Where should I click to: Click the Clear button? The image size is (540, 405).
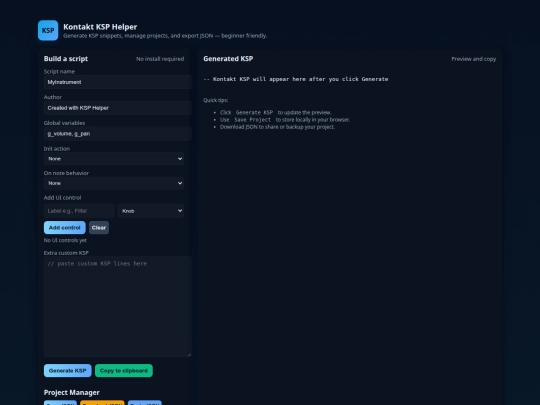point(99,228)
